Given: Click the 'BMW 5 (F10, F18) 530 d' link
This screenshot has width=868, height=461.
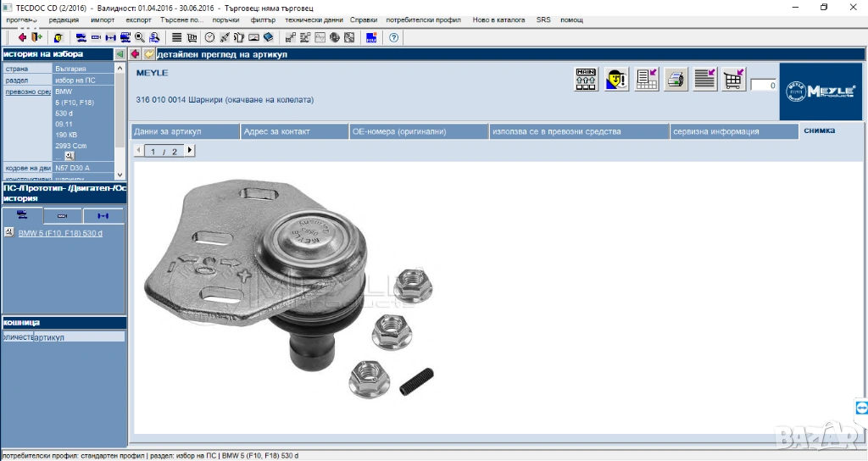Looking at the screenshot, I should (x=60, y=233).
